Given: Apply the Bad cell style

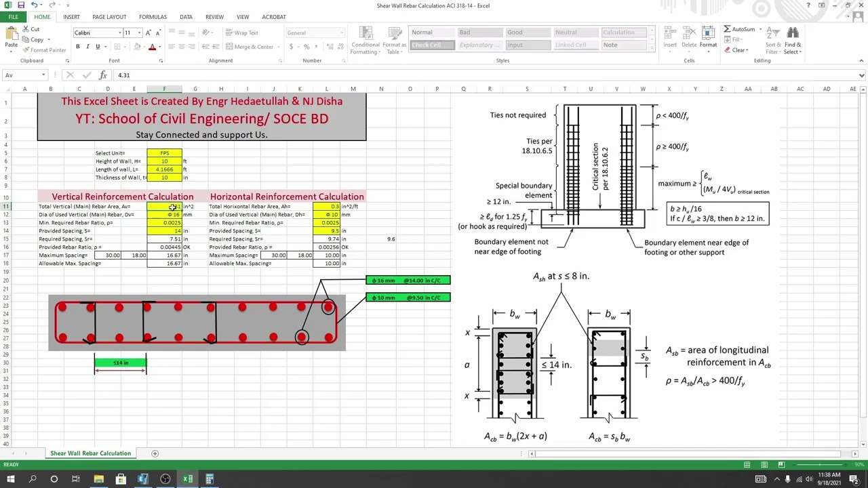Looking at the screenshot, I should [x=479, y=33].
